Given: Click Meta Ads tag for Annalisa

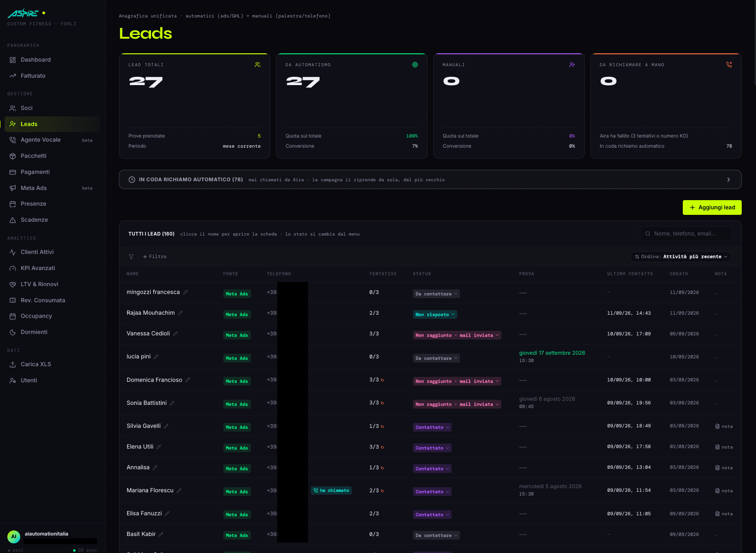Looking at the screenshot, I should pyautogui.click(x=237, y=469).
